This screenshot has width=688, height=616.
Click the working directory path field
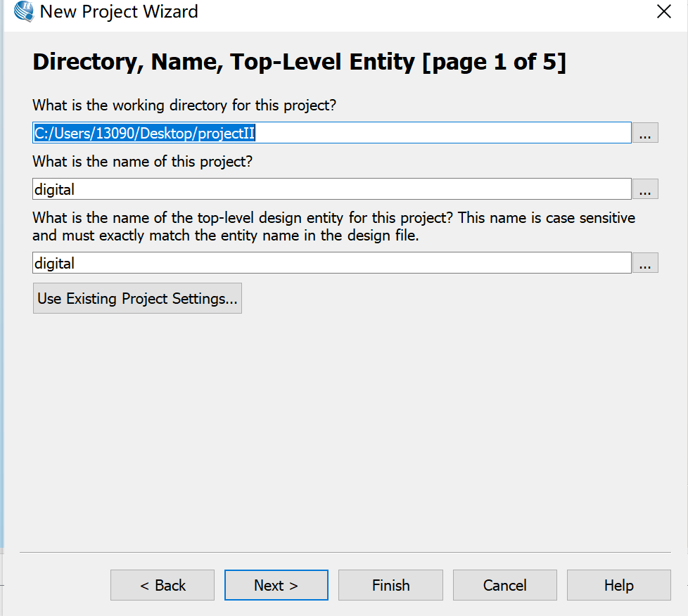point(332,133)
